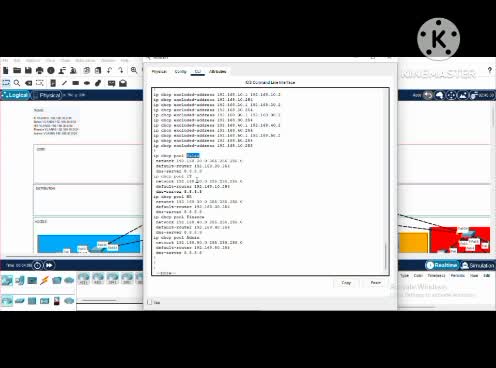Redo the last action

(x=121, y=70)
